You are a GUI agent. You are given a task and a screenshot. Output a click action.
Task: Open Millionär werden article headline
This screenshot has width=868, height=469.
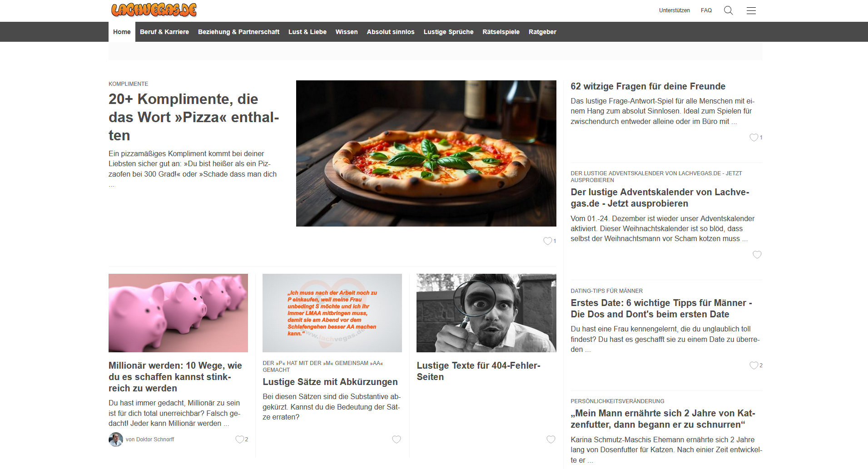click(175, 377)
